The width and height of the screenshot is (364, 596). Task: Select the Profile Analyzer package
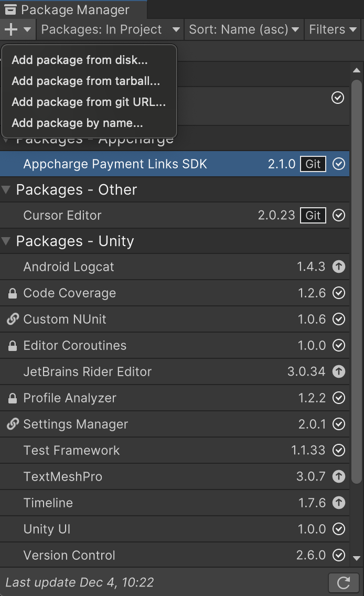(x=175, y=398)
